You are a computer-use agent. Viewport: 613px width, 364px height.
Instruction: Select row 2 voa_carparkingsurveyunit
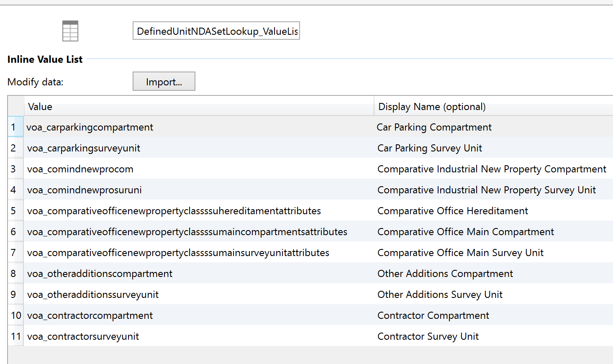(83, 148)
